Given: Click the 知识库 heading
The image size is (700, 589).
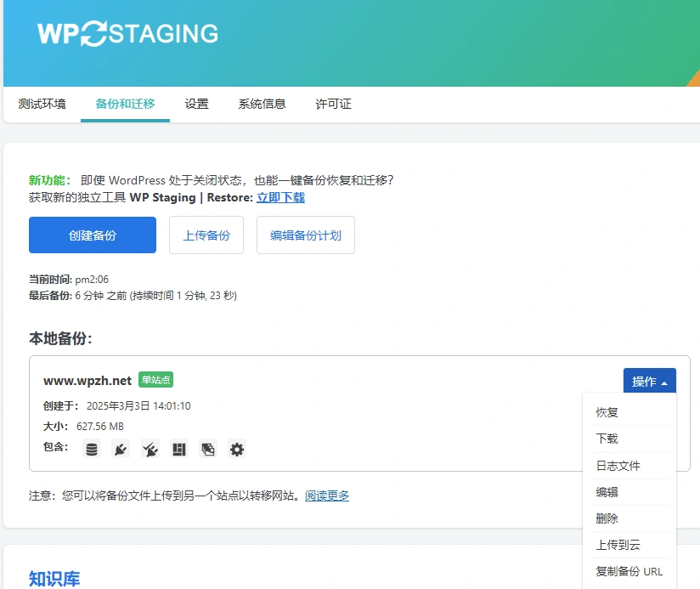Looking at the screenshot, I should [54, 579].
